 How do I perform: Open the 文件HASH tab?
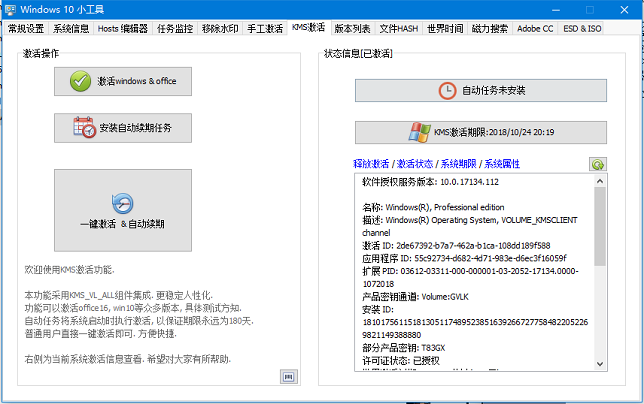398,29
